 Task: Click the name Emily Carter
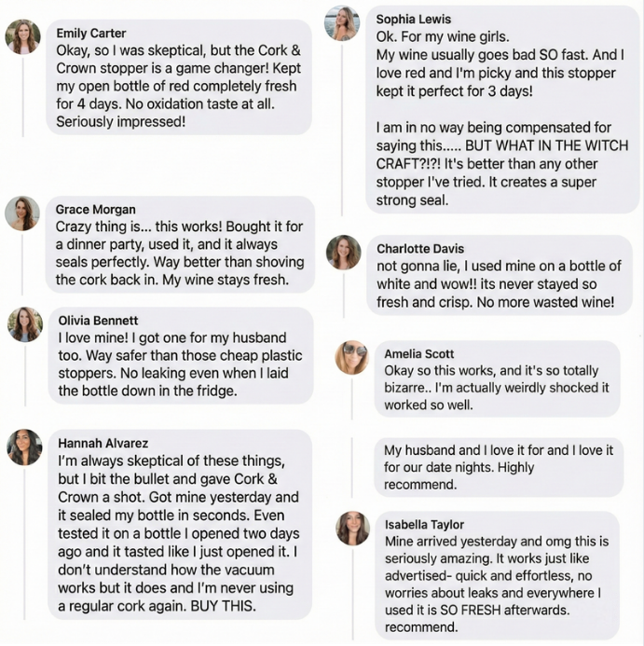tap(91, 34)
